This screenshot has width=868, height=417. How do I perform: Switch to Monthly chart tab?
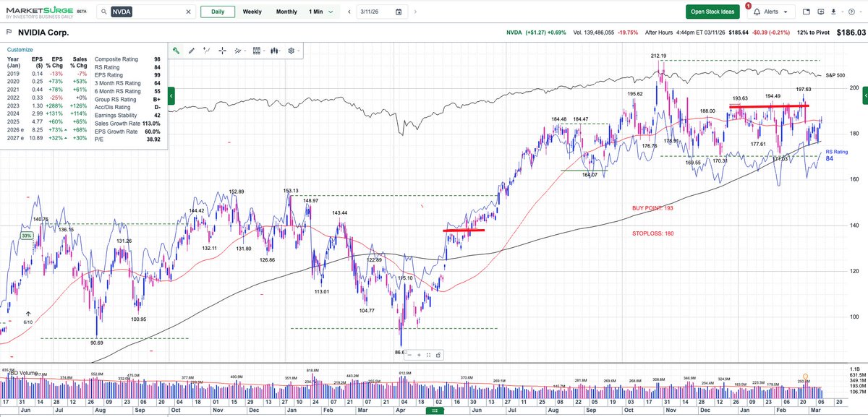pyautogui.click(x=287, y=12)
